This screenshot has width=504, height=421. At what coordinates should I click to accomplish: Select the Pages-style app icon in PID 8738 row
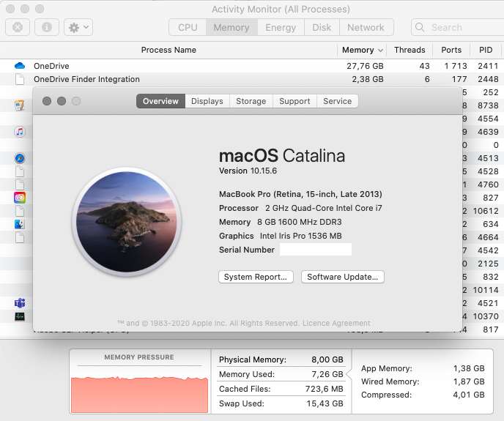click(20, 105)
